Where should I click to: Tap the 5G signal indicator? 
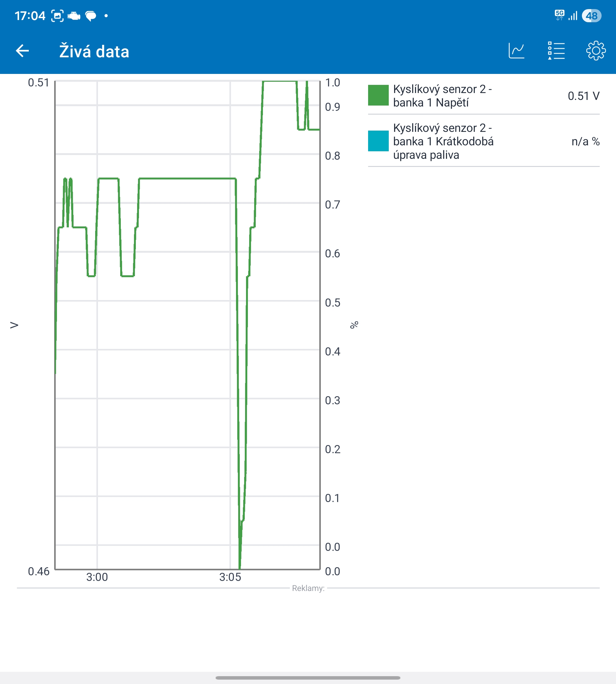tap(559, 15)
